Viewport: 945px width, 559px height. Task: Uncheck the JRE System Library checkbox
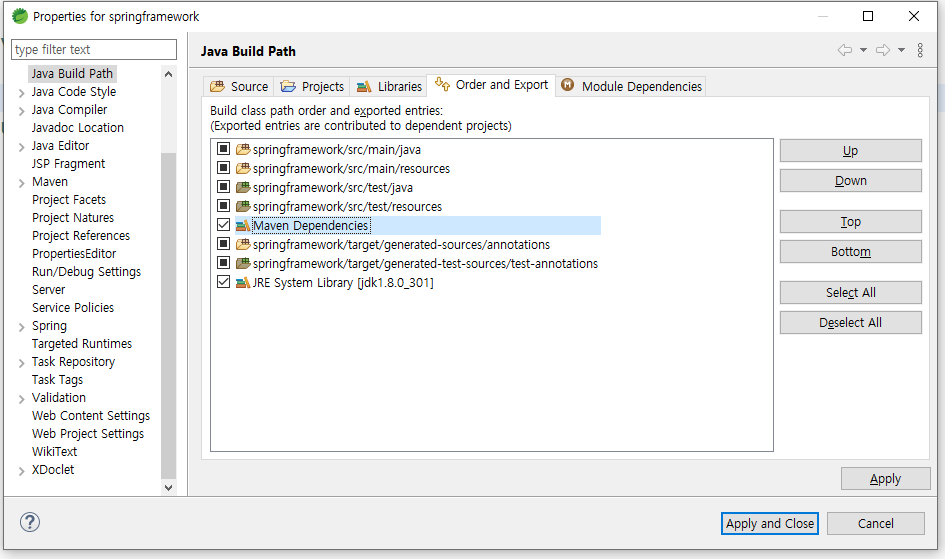[224, 282]
